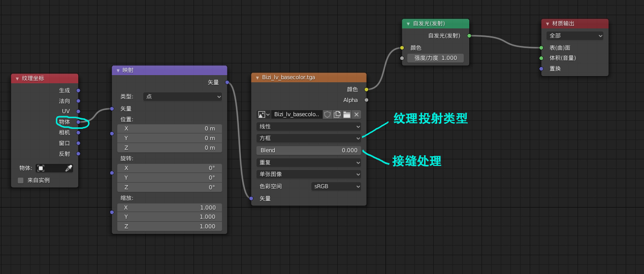The height and width of the screenshot is (274, 644).
Task: Click the 位置 Z 0 m field
Action: coord(170,148)
